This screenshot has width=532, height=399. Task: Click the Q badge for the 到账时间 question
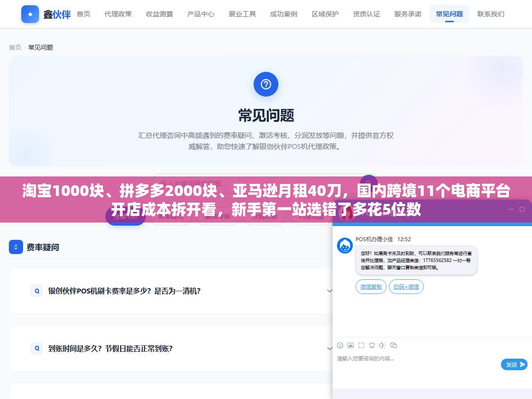point(36,348)
